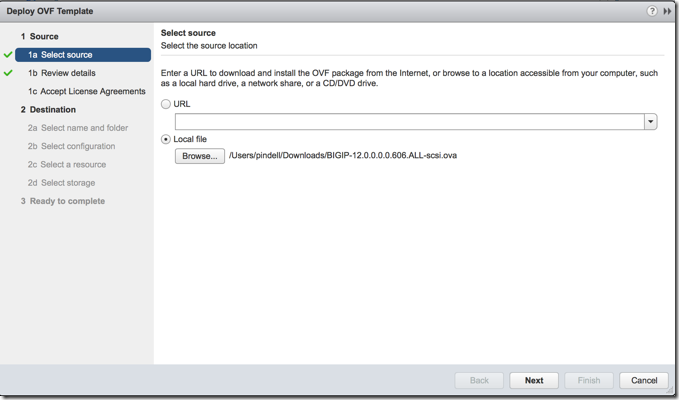Select the URL radio button

click(166, 104)
